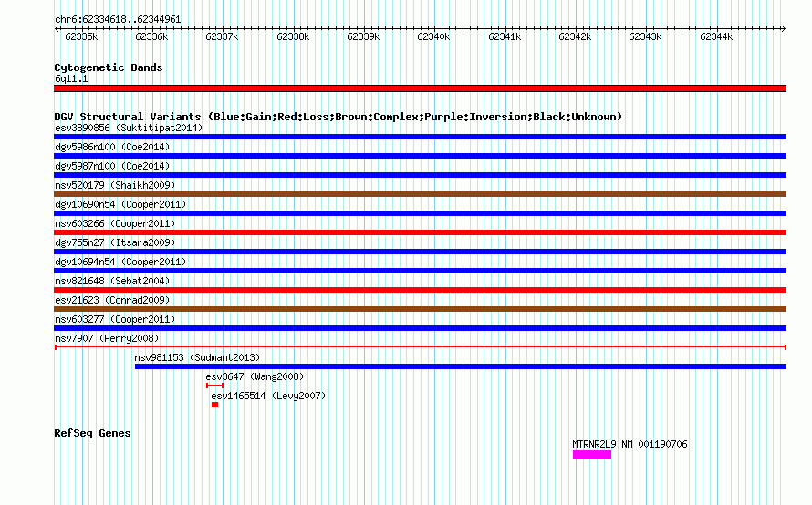Click the 62342k ruler tick label
Screen dimensions: 812x505
pos(576,36)
